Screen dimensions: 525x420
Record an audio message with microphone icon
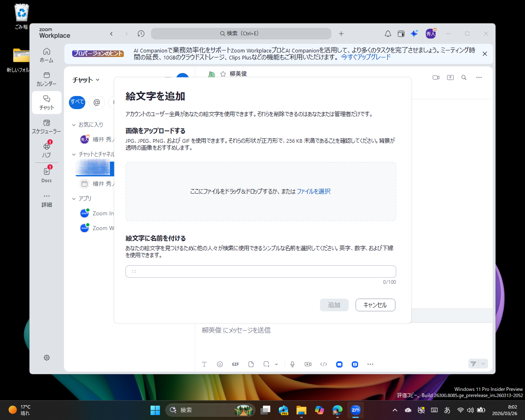(x=292, y=364)
